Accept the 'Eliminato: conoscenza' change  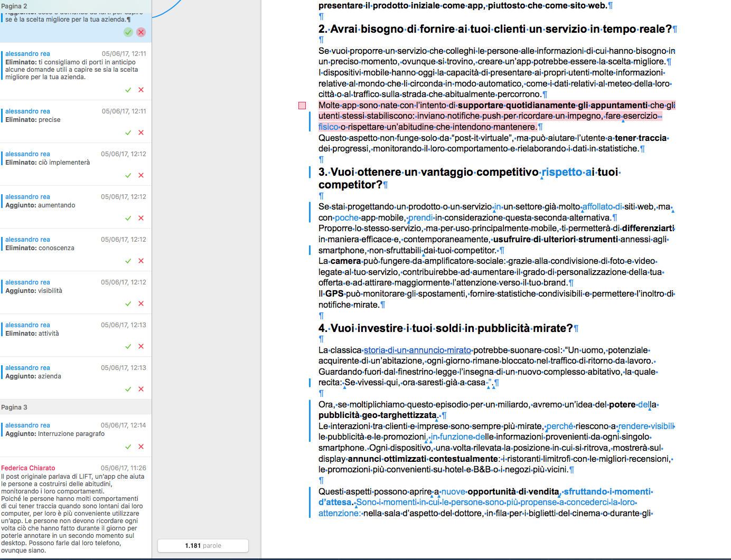pos(128,261)
